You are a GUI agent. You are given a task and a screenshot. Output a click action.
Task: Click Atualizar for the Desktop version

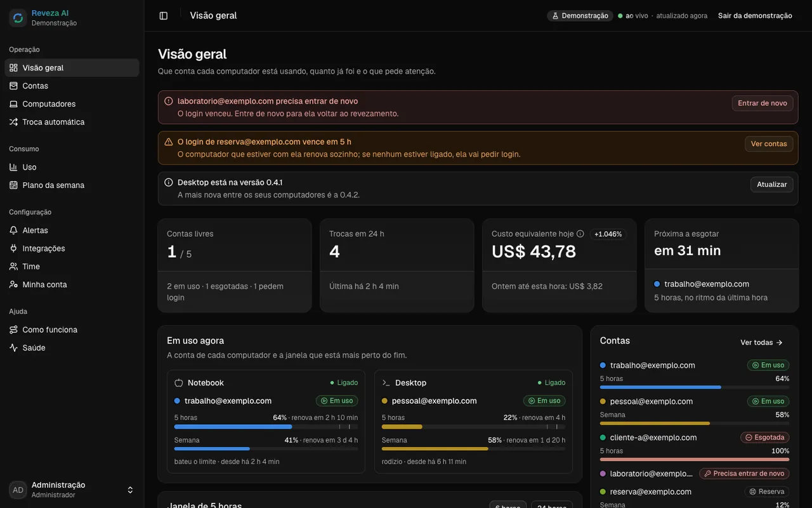(x=772, y=185)
